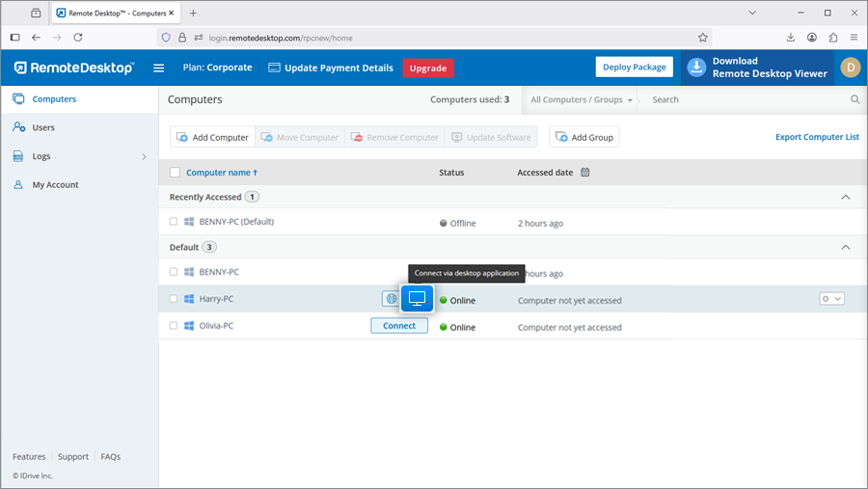Check the Olivia-PC checkbox

[x=175, y=326]
